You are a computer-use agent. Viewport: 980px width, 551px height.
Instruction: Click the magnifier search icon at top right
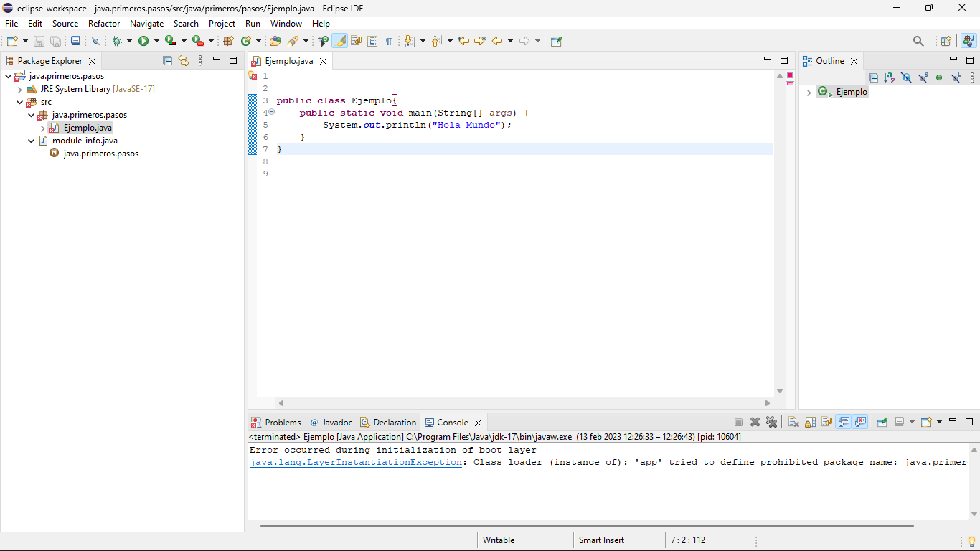(918, 42)
